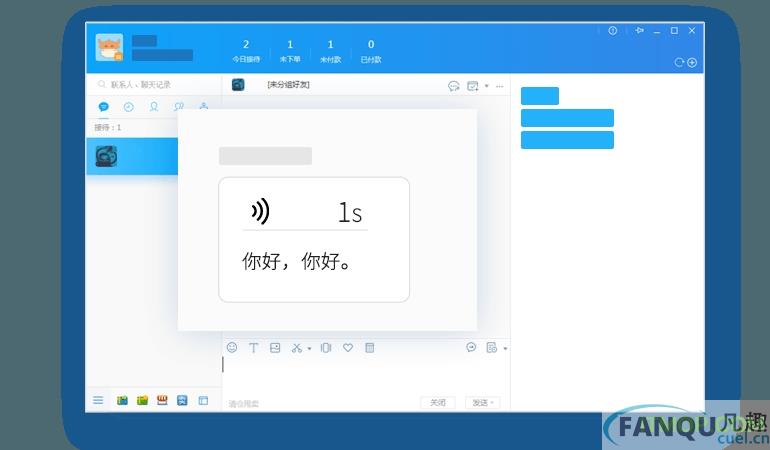Expand the 发送 button dropdown arrow

(493, 403)
